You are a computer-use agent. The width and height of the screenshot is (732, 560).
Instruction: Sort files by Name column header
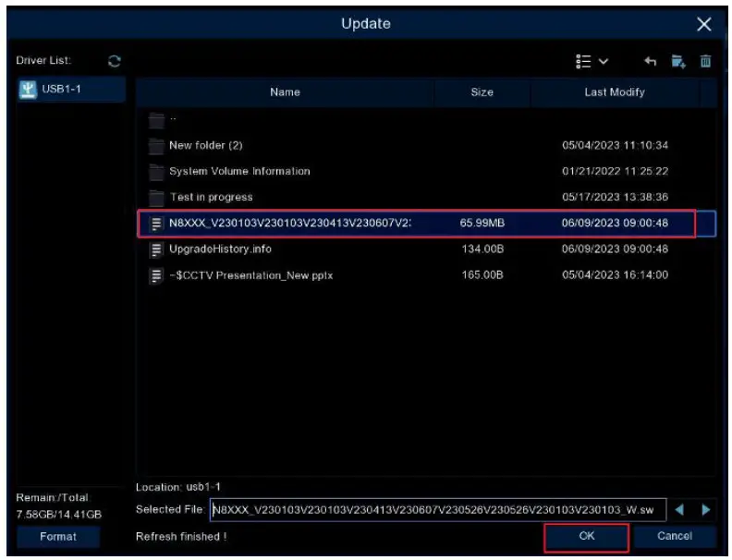[x=286, y=92]
